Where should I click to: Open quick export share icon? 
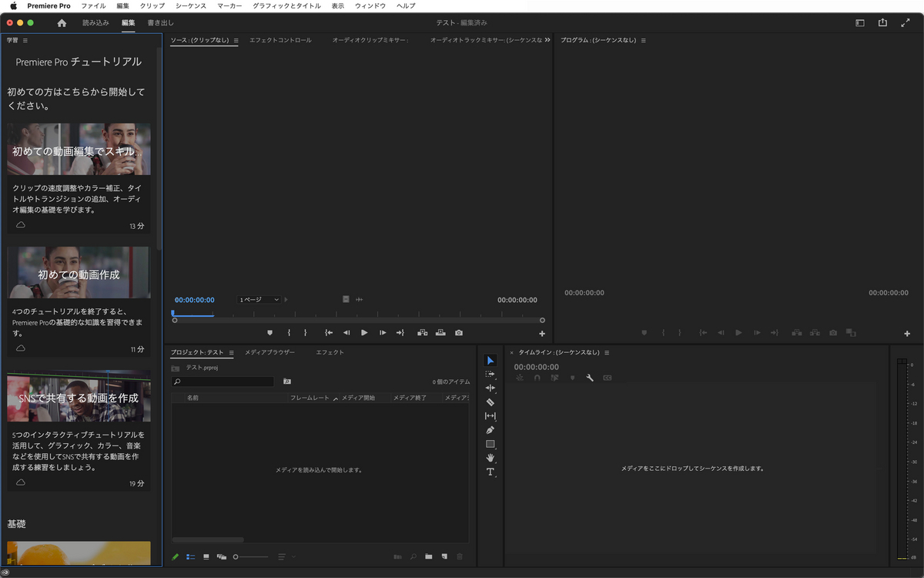[x=883, y=23]
